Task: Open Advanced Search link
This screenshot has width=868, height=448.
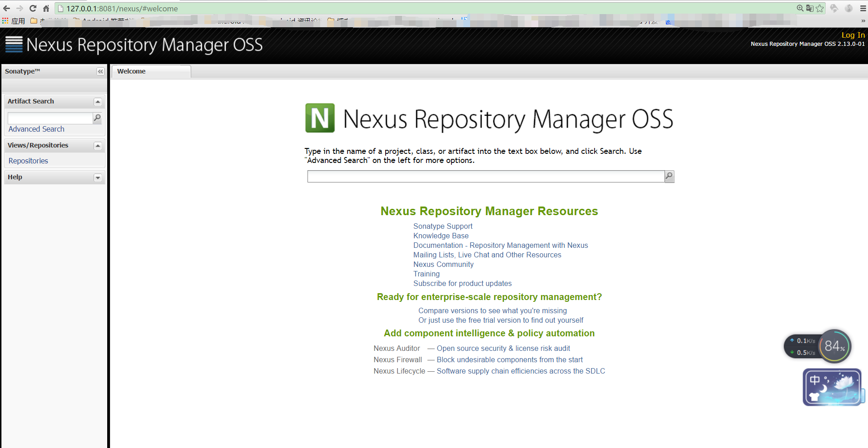Action: [36, 129]
